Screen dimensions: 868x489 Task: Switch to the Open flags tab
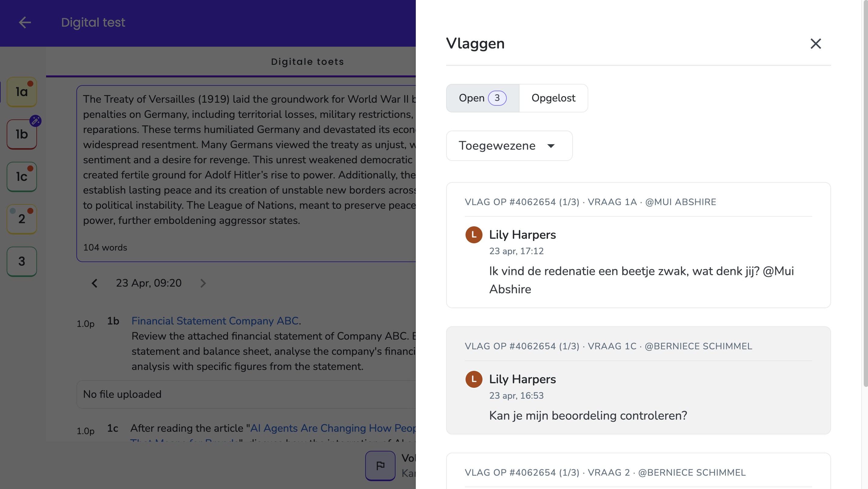tap(482, 98)
